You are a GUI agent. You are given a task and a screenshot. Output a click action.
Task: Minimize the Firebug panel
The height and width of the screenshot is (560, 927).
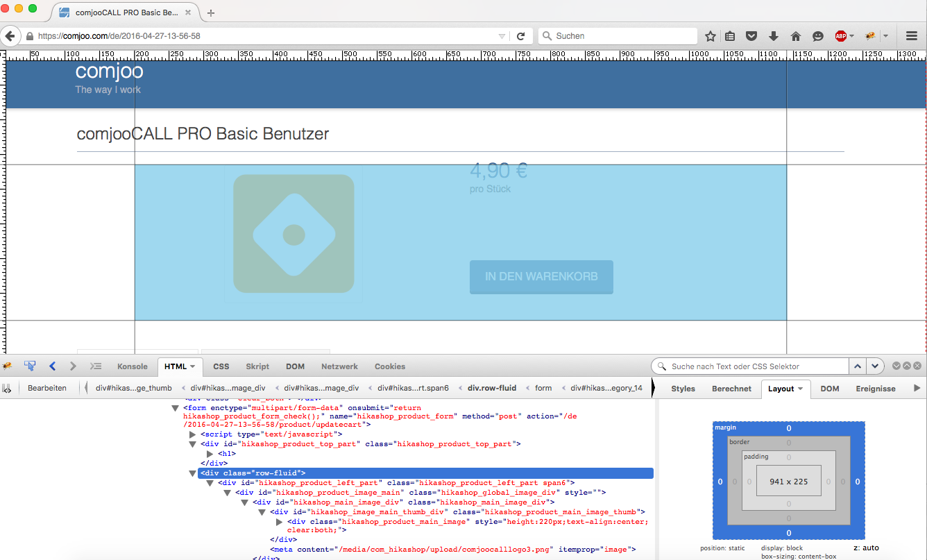click(896, 366)
